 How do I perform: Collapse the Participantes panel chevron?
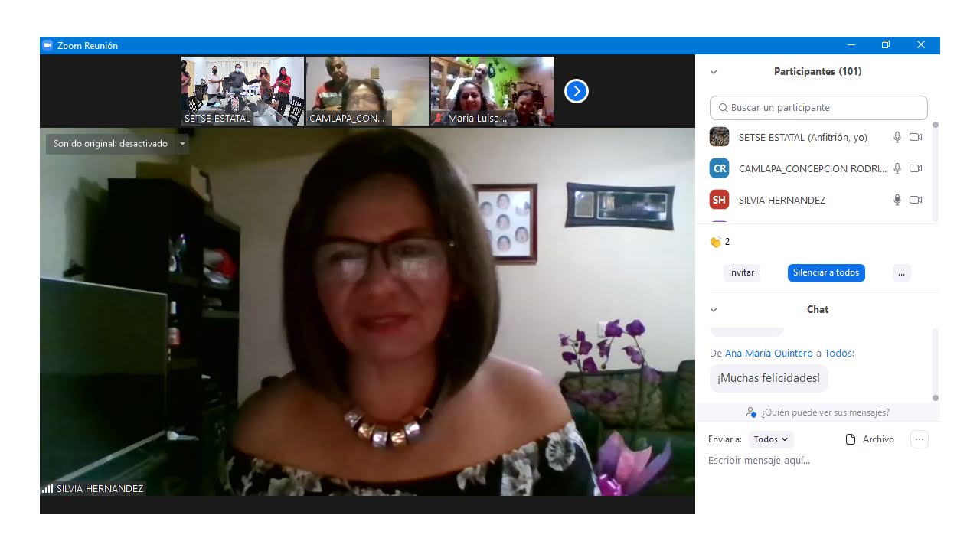pyautogui.click(x=714, y=72)
